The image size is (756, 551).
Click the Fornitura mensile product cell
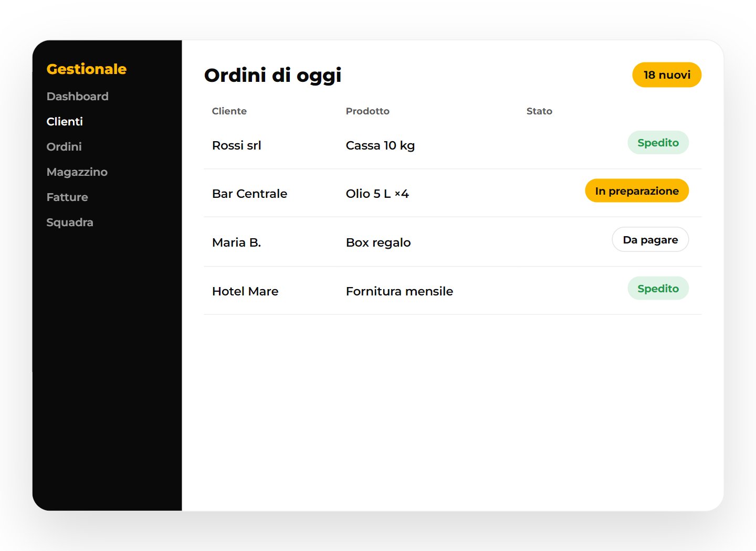pyautogui.click(x=399, y=291)
